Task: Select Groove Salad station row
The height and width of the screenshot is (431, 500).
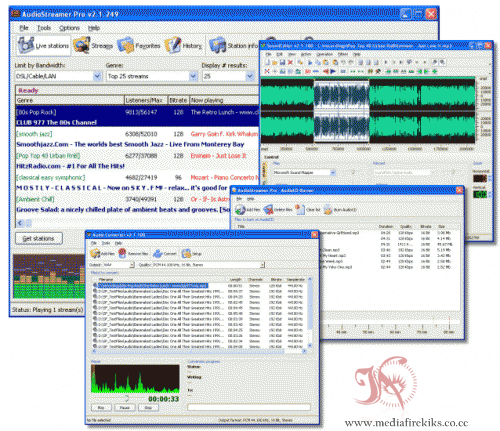Action: pos(124,204)
